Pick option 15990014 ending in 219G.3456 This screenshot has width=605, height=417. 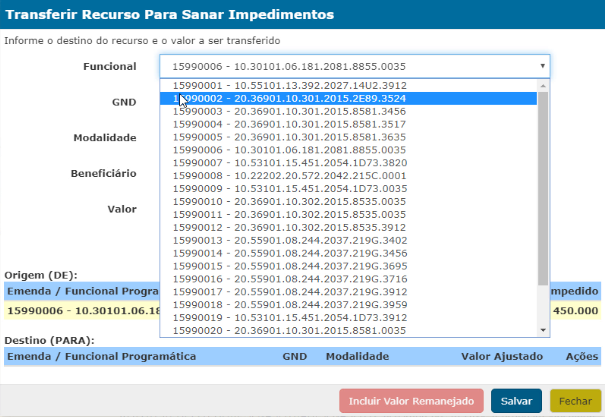[x=288, y=254]
